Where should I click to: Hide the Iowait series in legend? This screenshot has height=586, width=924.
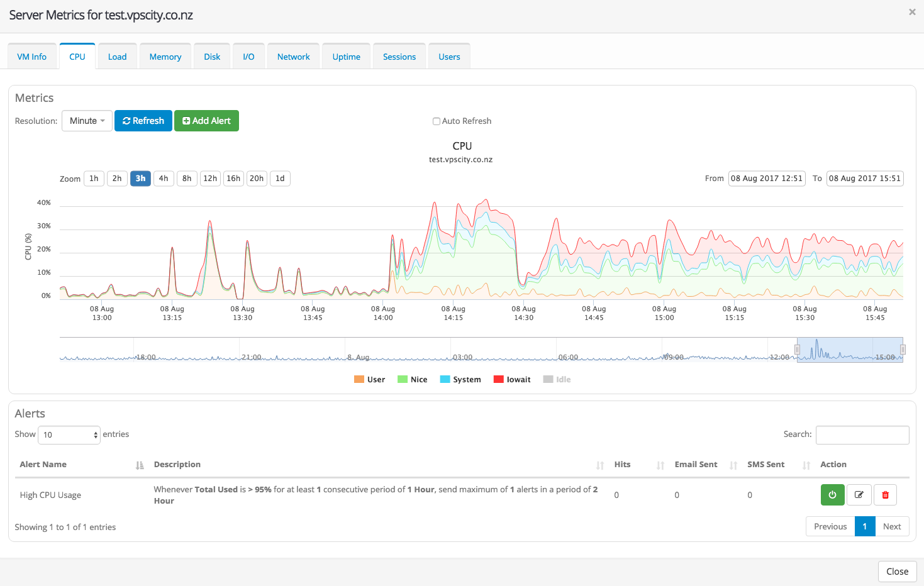[512, 380]
